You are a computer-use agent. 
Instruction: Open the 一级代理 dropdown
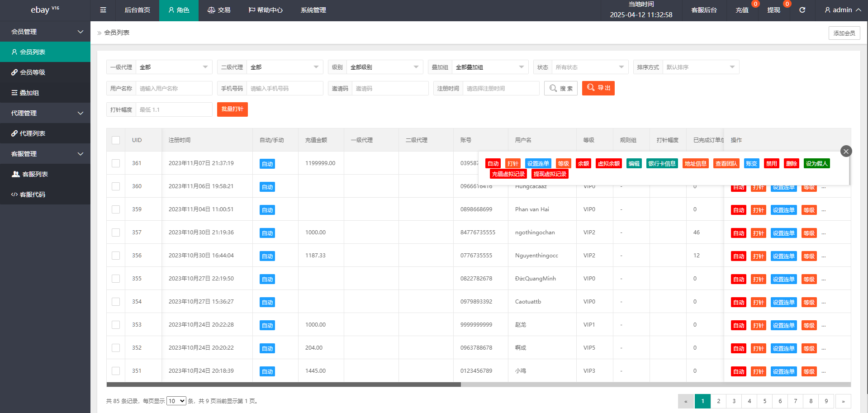pos(174,67)
